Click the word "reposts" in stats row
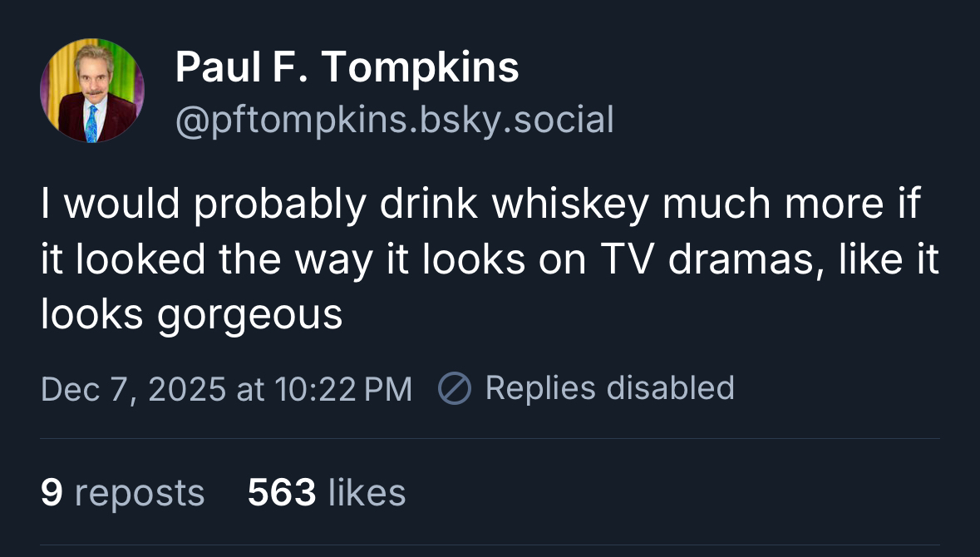The width and height of the screenshot is (980, 557). 139,492
